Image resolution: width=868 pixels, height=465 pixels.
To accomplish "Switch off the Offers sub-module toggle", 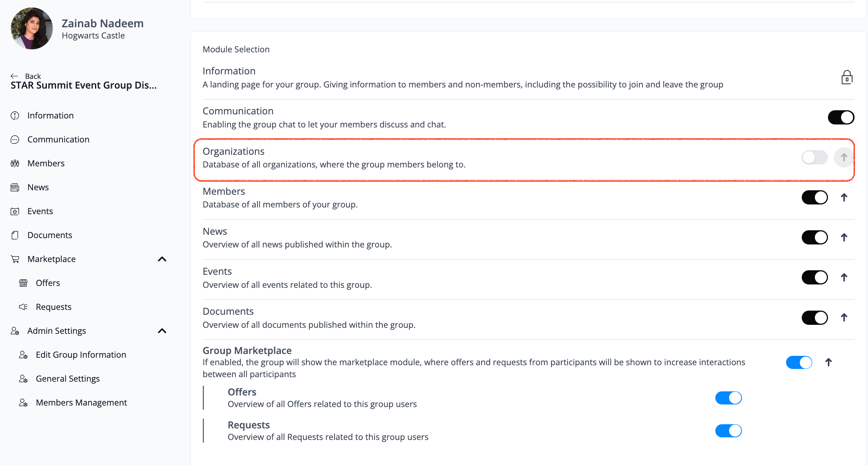I will 728,398.
